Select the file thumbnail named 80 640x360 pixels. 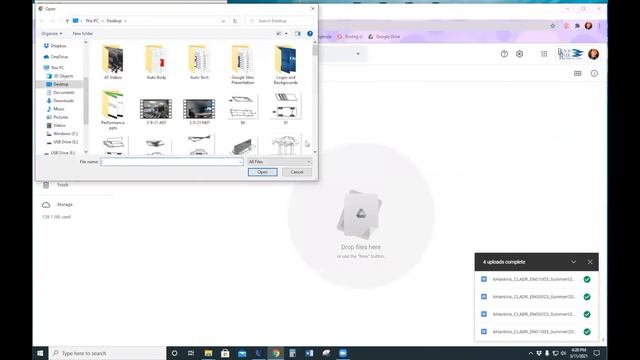242,109
